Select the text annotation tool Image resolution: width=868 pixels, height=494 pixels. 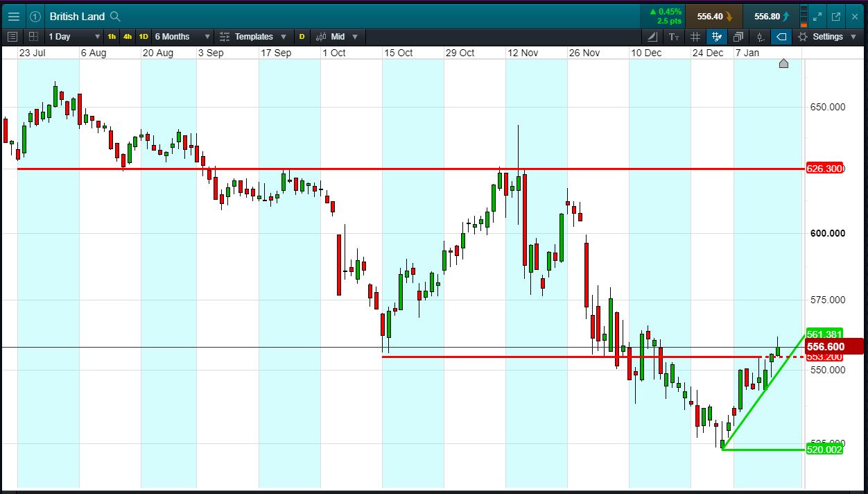pos(674,37)
